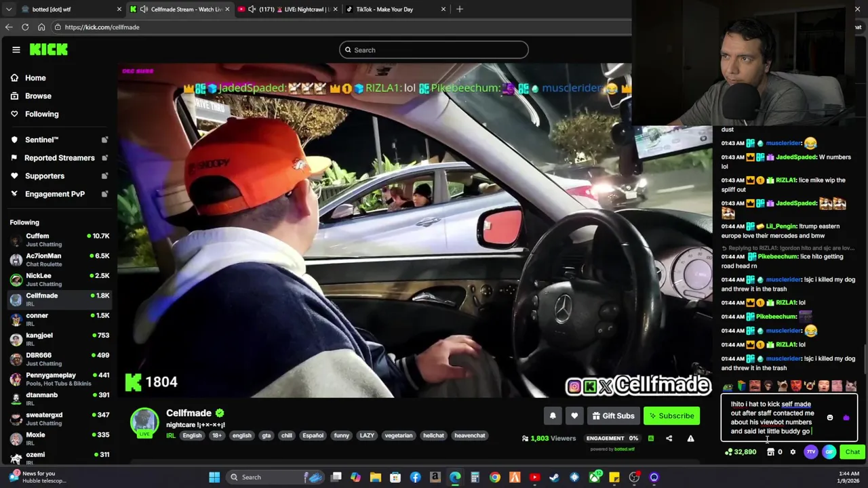This screenshot has height=488, width=868.
Task: Open a new browser tab
Action: 459,9
